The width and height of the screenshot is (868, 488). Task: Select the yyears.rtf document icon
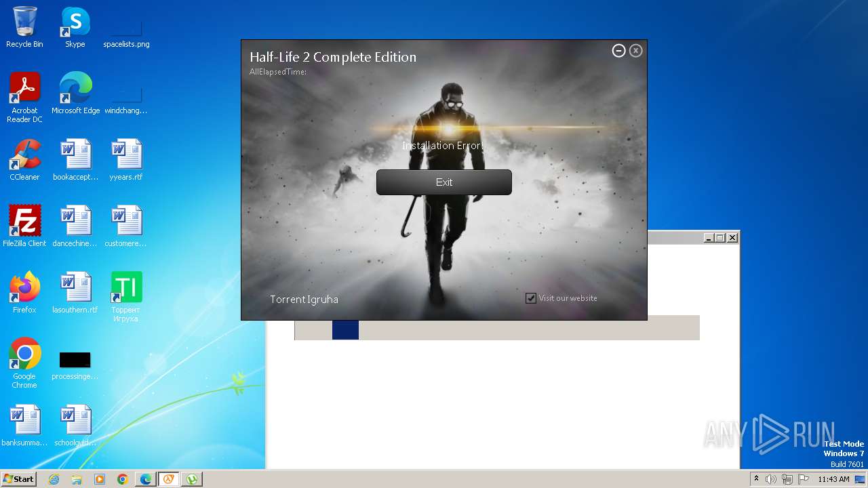point(126,160)
